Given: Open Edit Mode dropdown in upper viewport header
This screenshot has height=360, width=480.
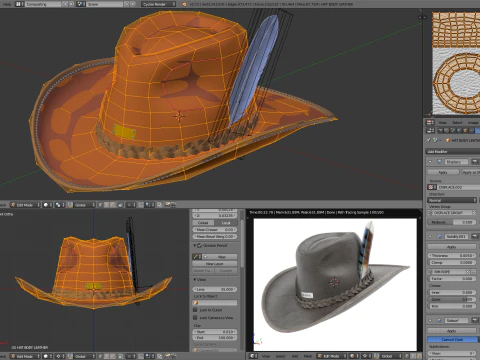Looking at the screenshot, I should click(x=25, y=205).
